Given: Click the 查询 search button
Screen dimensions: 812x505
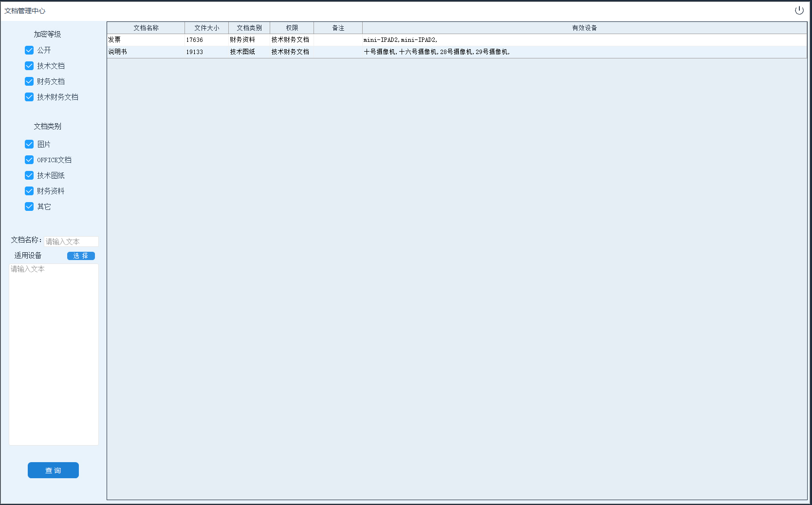Looking at the screenshot, I should coord(53,470).
